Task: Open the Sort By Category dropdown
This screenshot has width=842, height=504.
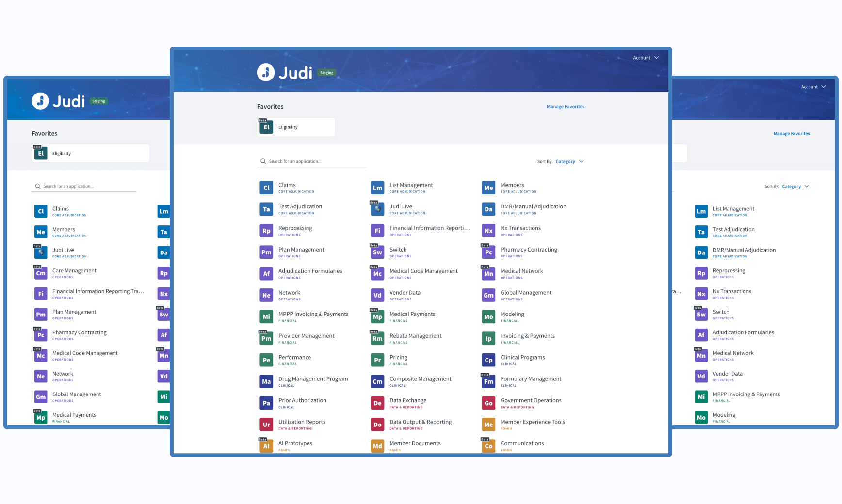Action: point(569,161)
